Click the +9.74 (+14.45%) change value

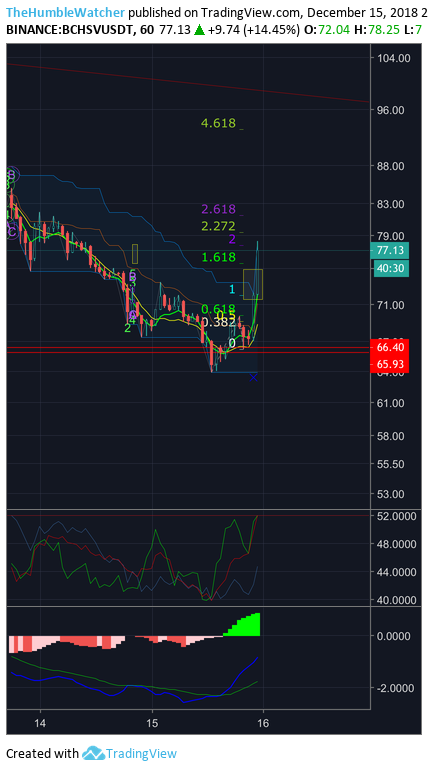click(x=252, y=30)
